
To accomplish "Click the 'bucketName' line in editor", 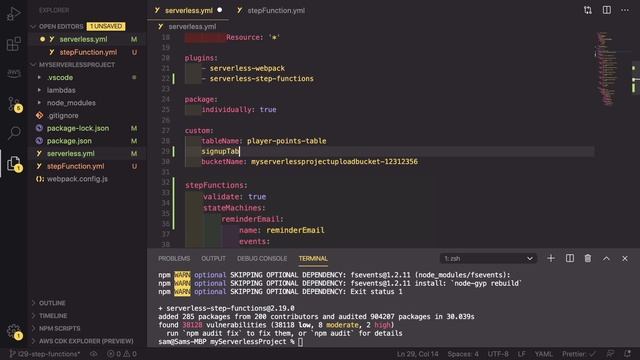I will point(309,162).
